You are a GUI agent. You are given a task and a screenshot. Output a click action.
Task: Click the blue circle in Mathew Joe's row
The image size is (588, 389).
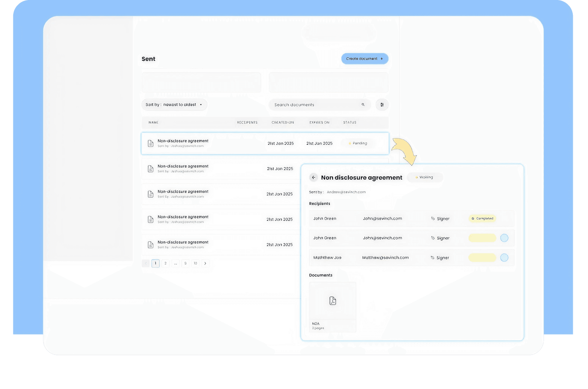504,258
